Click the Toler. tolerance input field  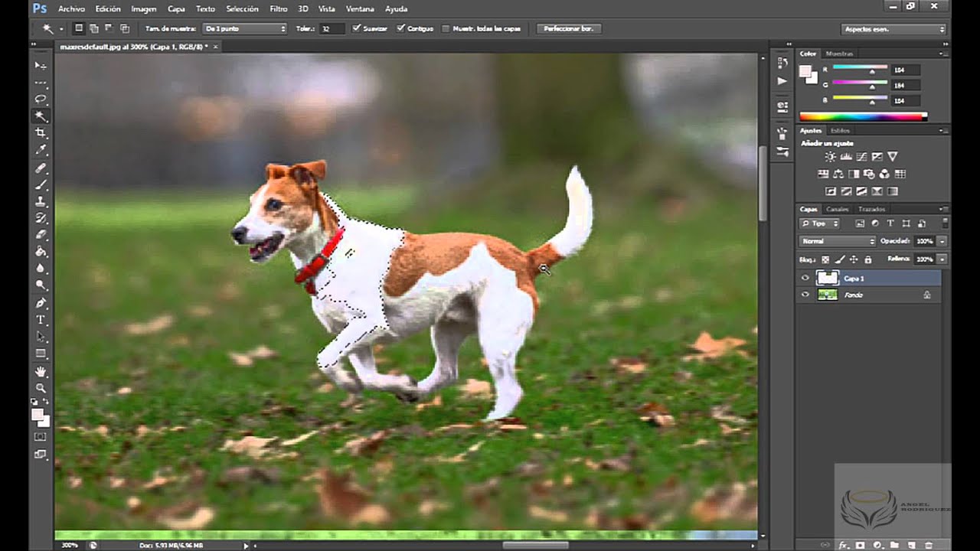click(x=332, y=28)
